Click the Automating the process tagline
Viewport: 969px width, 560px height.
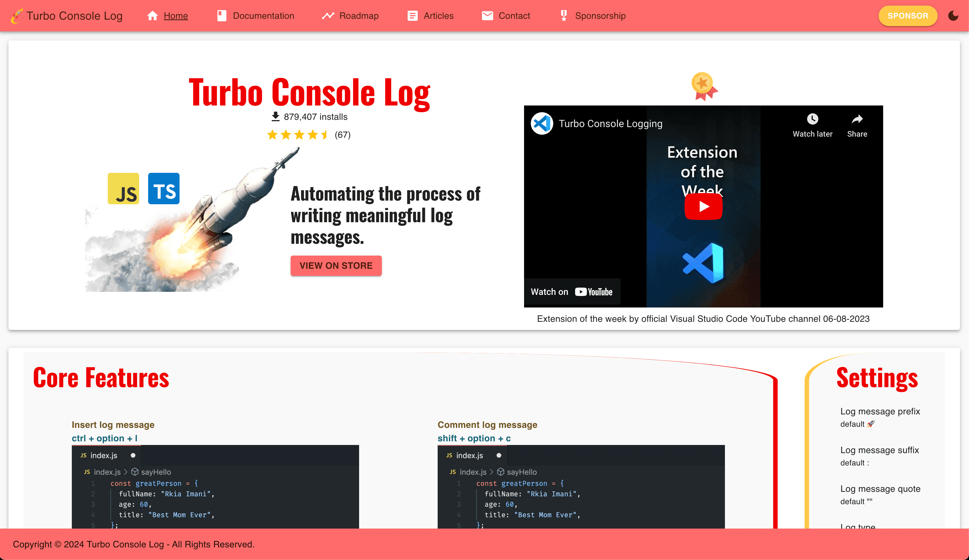(386, 215)
